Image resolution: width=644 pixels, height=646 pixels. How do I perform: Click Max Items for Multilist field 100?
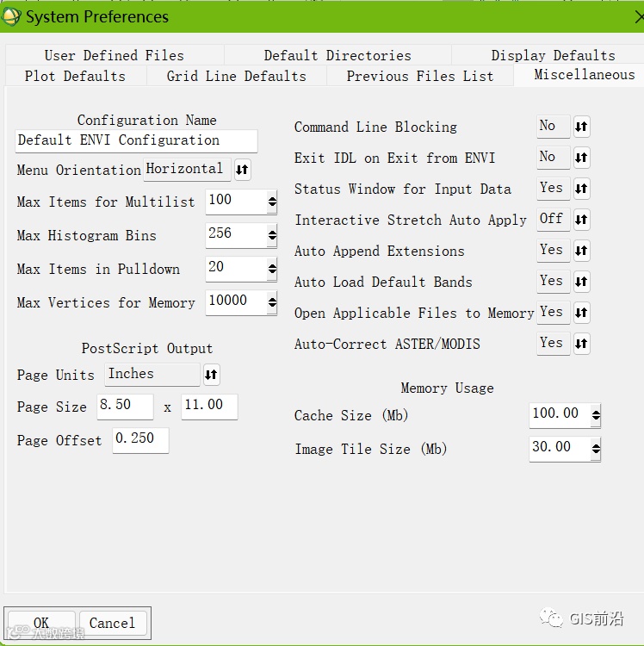click(237, 202)
